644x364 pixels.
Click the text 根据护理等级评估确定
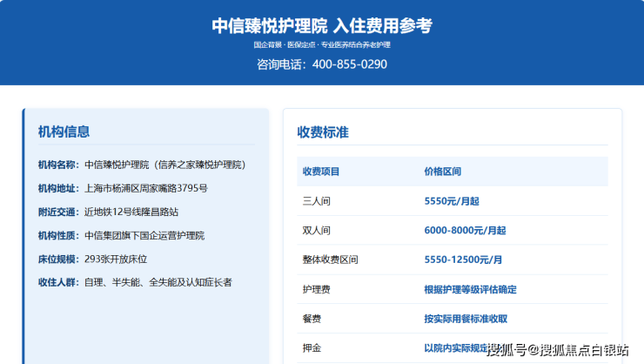470,289
